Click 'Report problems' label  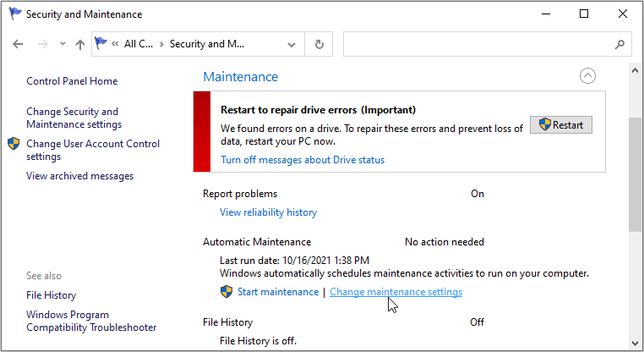240,194
